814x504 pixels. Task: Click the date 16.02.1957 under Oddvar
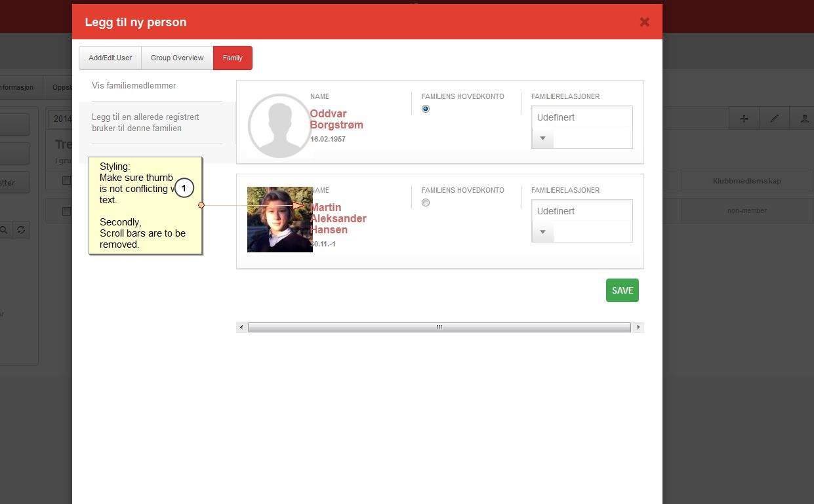point(328,140)
